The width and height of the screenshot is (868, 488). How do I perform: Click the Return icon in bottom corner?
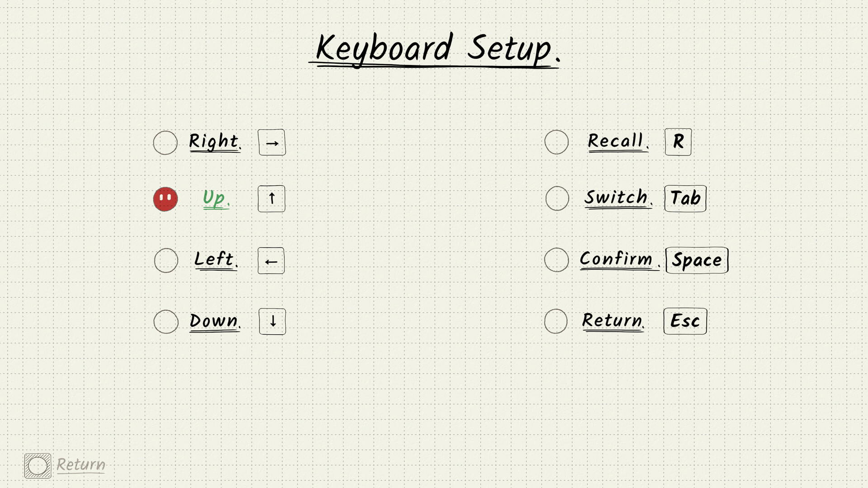(37, 464)
